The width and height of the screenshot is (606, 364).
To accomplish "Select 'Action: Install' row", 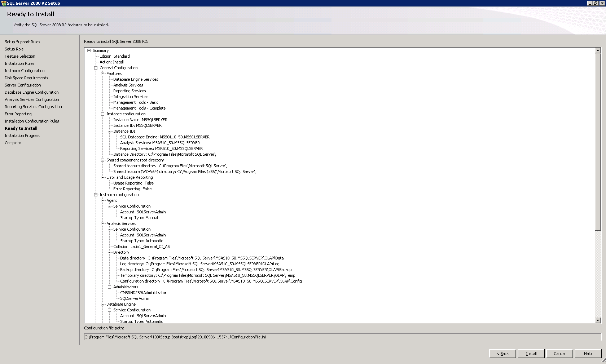I will (x=111, y=62).
